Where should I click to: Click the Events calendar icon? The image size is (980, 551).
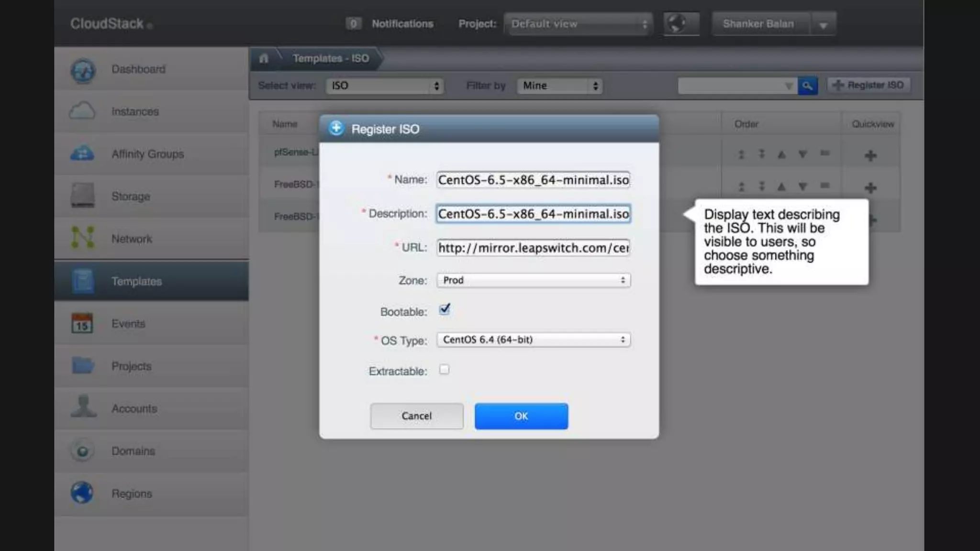[82, 323]
